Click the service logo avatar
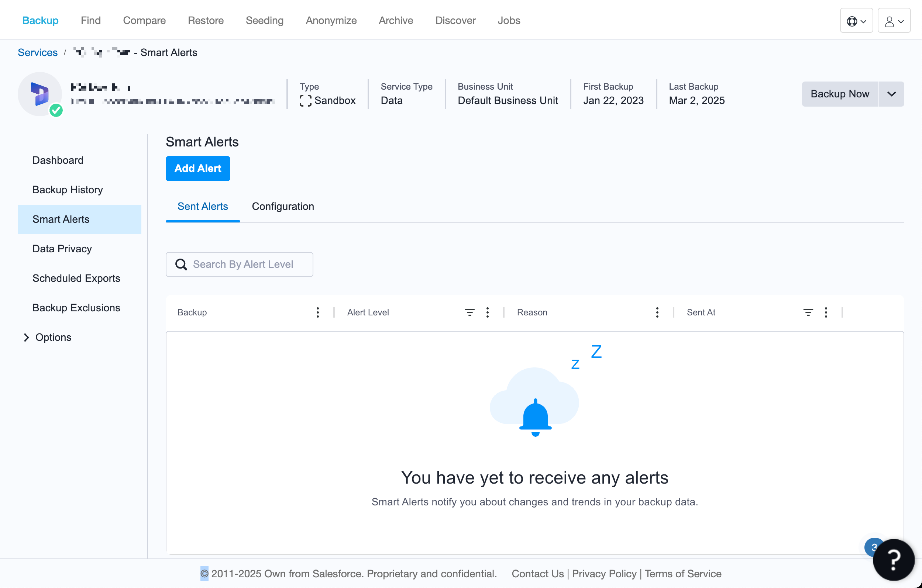The image size is (922, 588). (x=40, y=94)
